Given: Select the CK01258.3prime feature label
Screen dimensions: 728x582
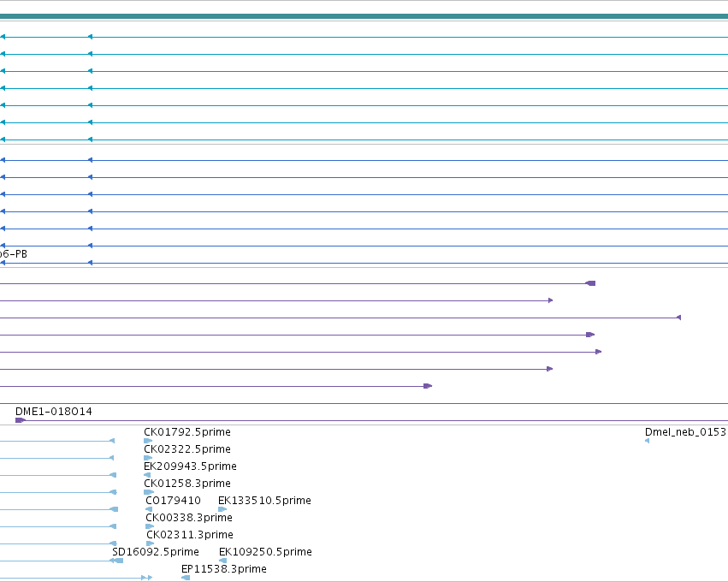Looking at the screenshot, I should [187, 483].
